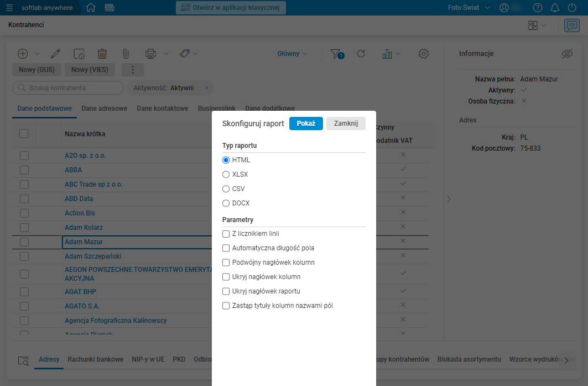The height and width of the screenshot is (386, 588).
Task: Select the XLSX report type
Action: pyautogui.click(x=226, y=174)
